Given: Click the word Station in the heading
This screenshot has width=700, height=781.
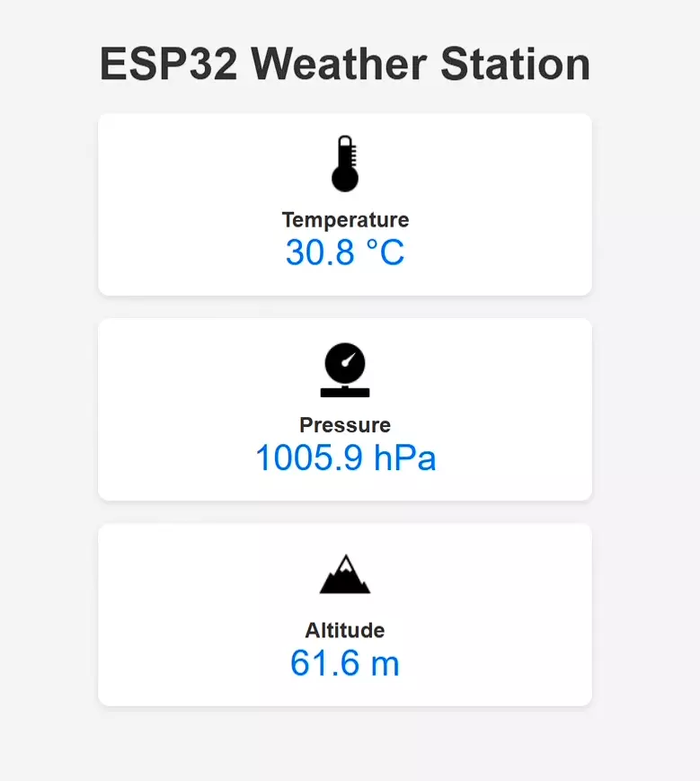Looking at the screenshot, I should (516, 64).
